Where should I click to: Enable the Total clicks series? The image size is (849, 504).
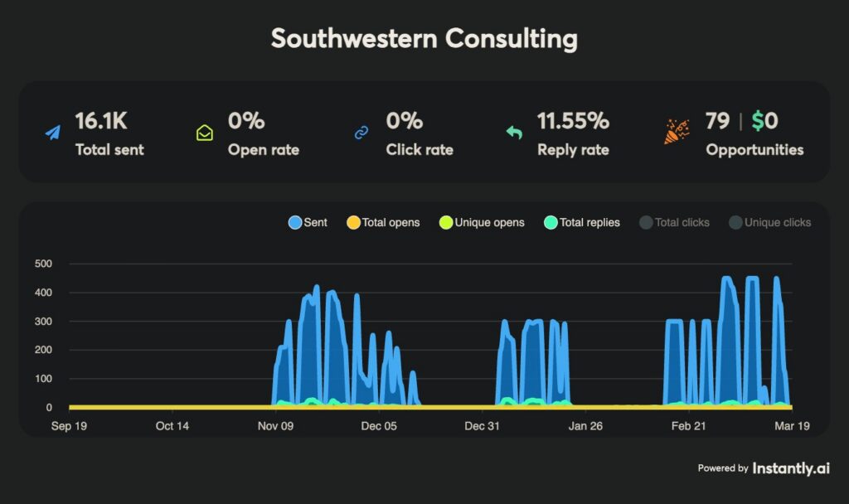click(x=674, y=222)
